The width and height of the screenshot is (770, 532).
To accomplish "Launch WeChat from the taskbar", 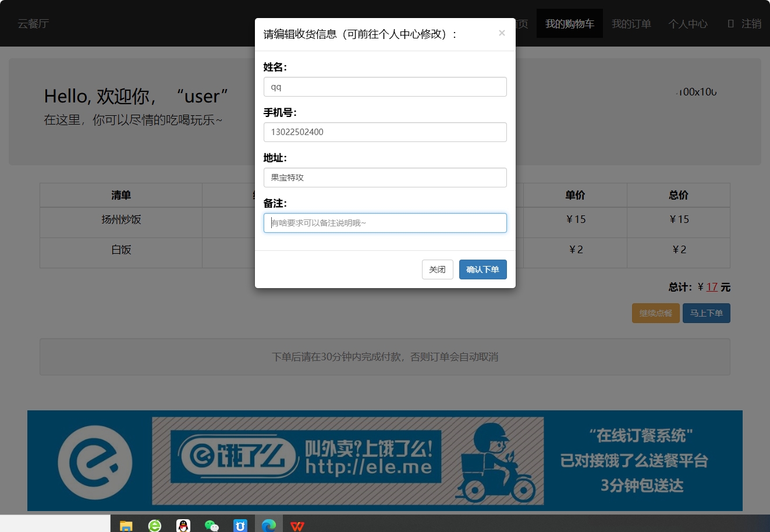I will tap(212, 524).
